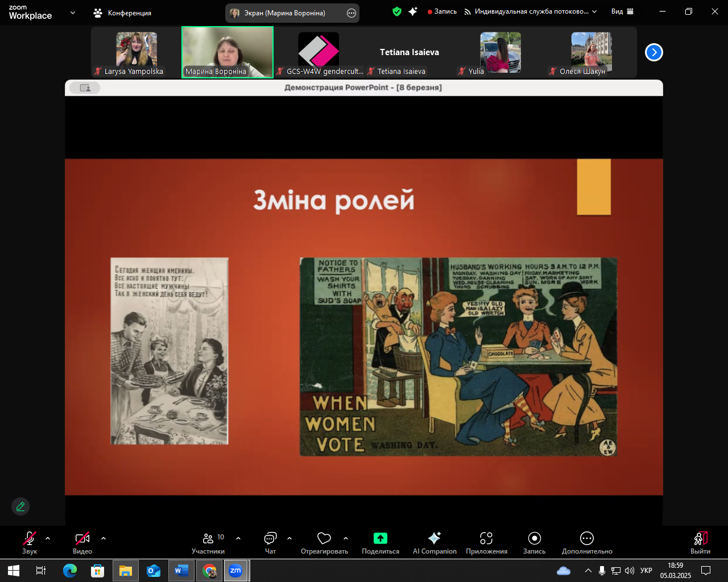Open the Участники participants panel
The width and height of the screenshot is (728, 582).
click(x=208, y=543)
